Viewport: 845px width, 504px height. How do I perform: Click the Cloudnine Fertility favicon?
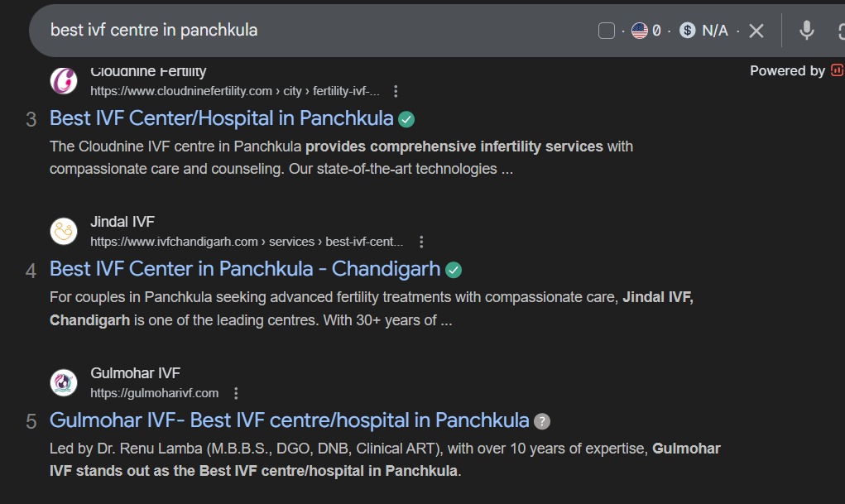click(64, 80)
